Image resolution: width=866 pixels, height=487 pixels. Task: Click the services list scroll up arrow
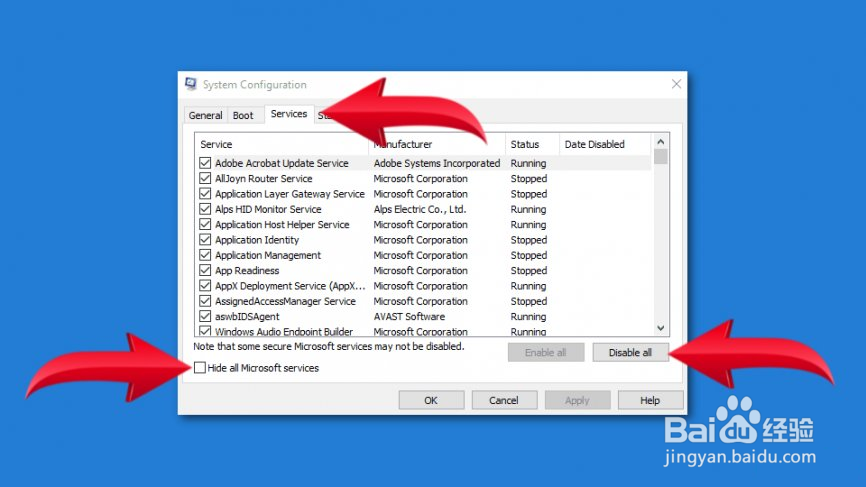coord(661,142)
